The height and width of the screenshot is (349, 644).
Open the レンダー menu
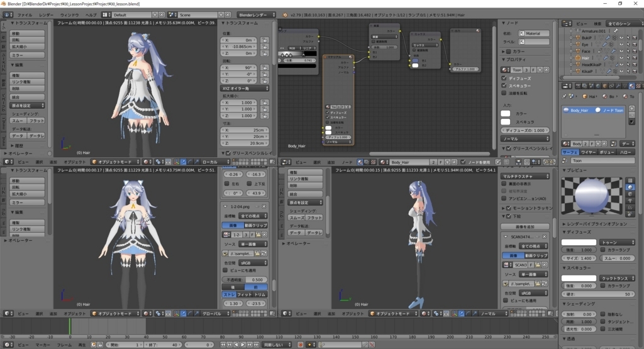[46, 15]
